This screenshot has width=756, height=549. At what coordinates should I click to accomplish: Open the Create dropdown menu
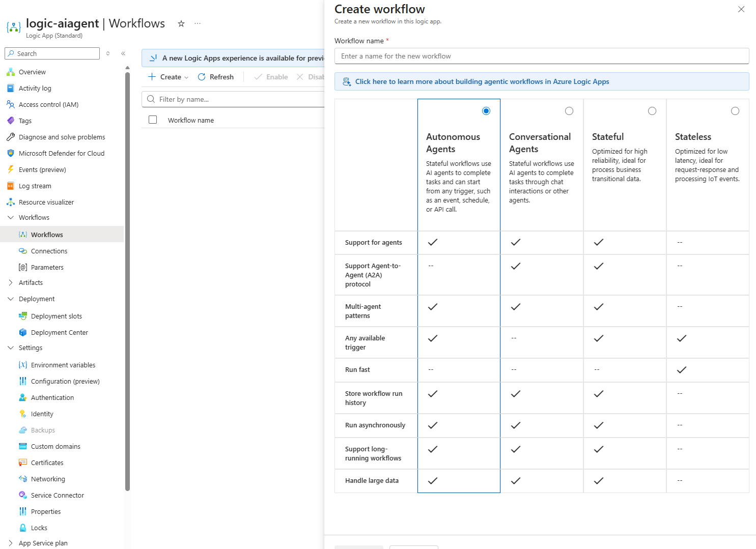tap(169, 77)
